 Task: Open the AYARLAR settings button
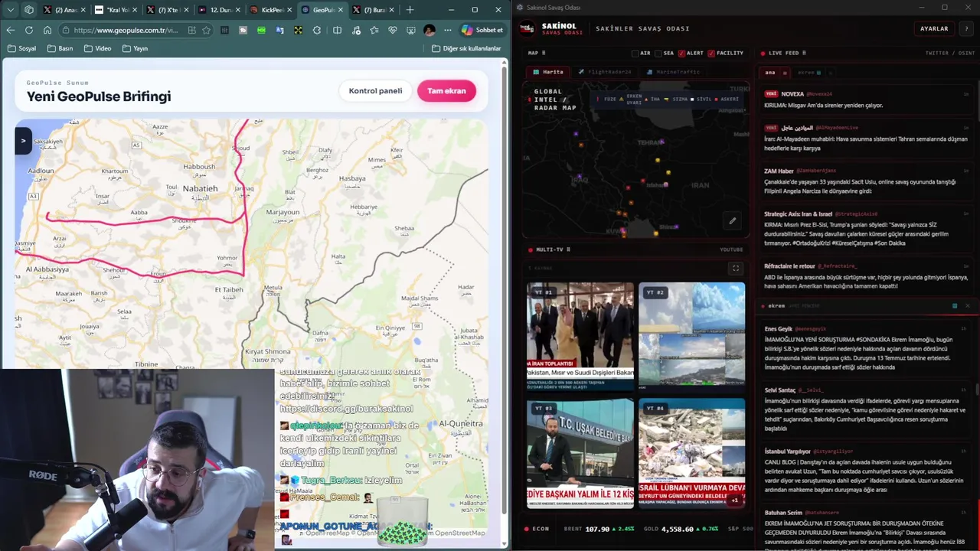934,28
